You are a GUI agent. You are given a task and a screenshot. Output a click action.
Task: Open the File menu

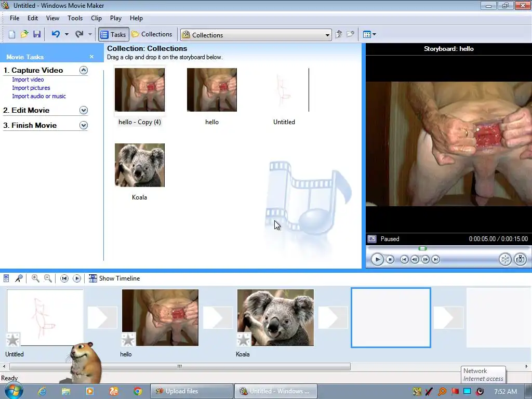[x=14, y=18]
